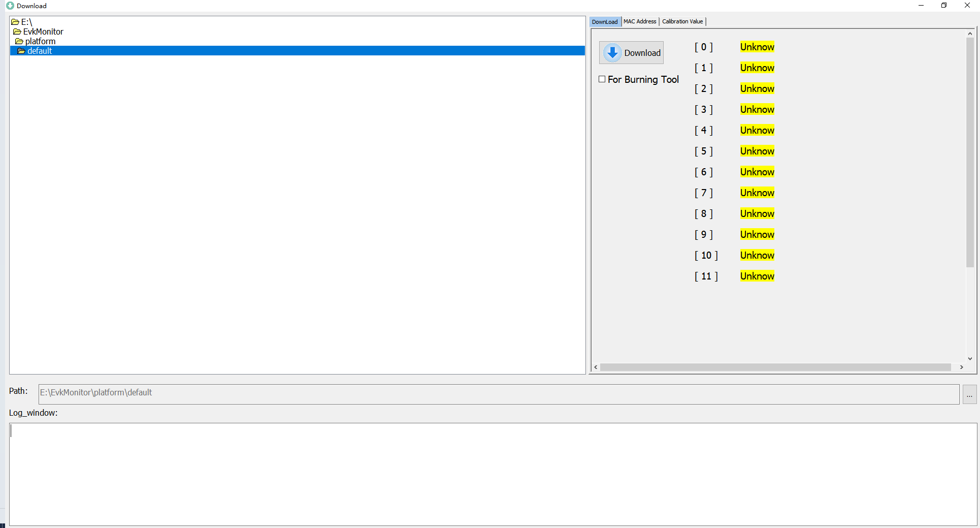This screenshot has height=528, width=980.
Task: Click the Unknow indicator for slot [11]
Action: tap(757, 276)
